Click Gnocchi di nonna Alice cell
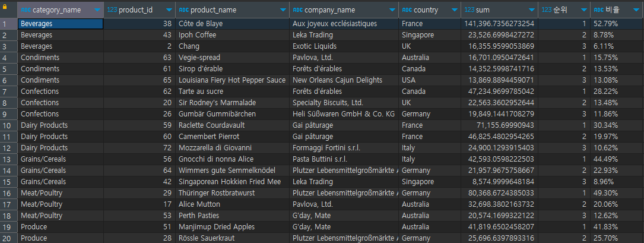This screenshot has height=243, width=644. pyautogui.click(x=233, y=159)
